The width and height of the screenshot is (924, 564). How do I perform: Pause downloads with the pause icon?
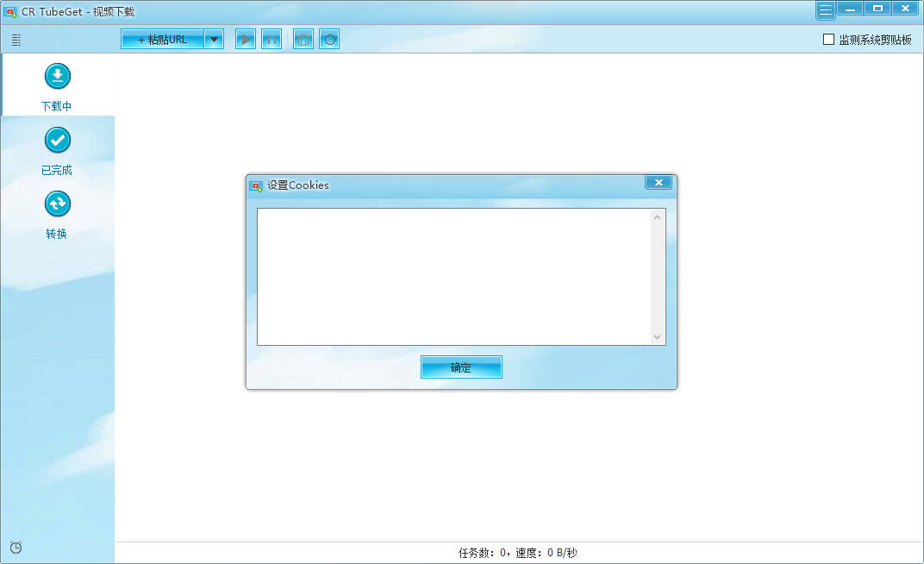pos(271,40)
